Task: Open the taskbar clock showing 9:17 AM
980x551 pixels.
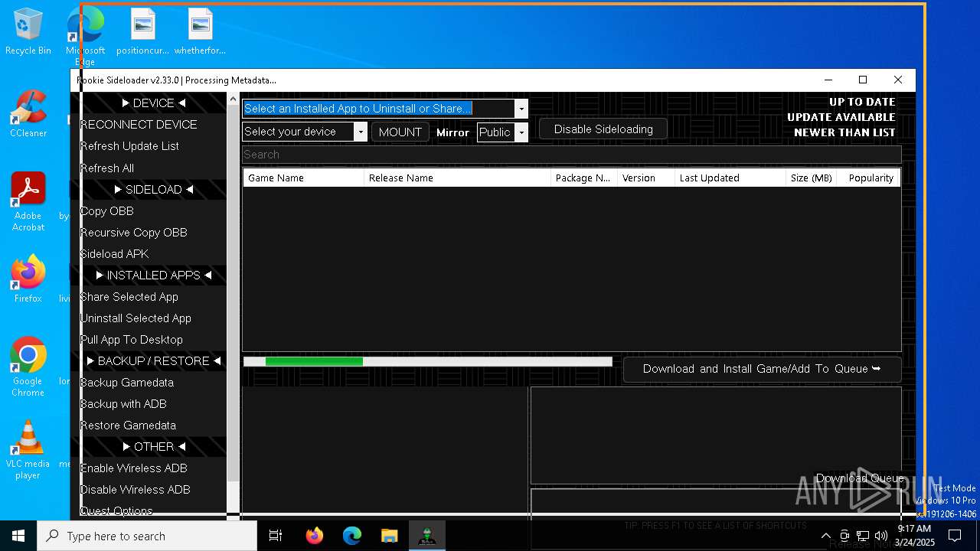Action: click(914, 536)
